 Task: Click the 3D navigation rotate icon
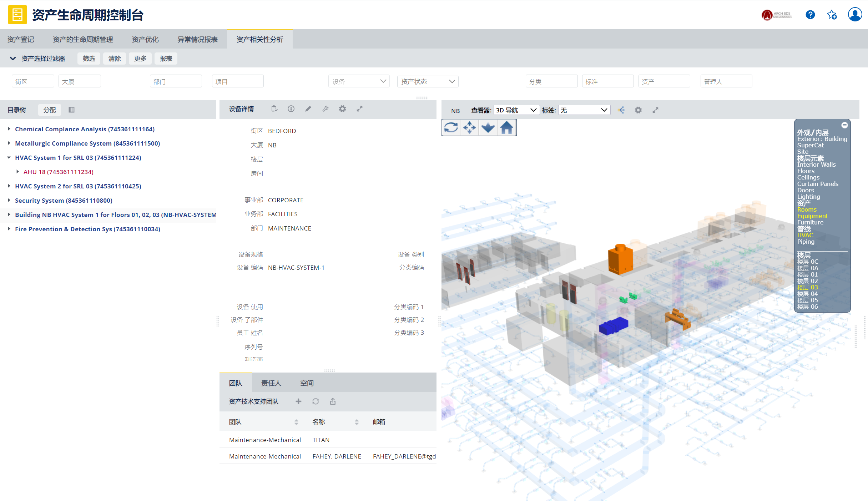[x=451, y=127]
